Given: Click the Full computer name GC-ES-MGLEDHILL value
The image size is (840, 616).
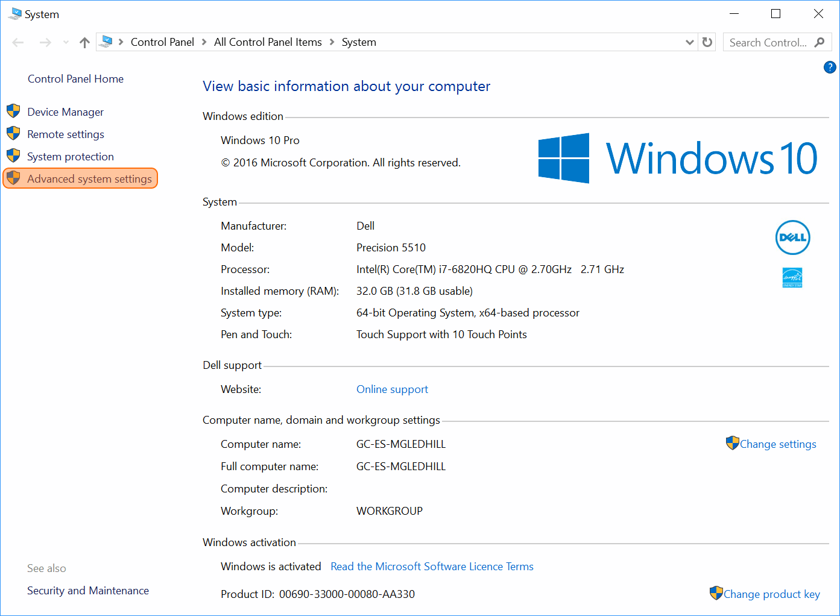Looking at the screenshot, I should coord(401,467).
